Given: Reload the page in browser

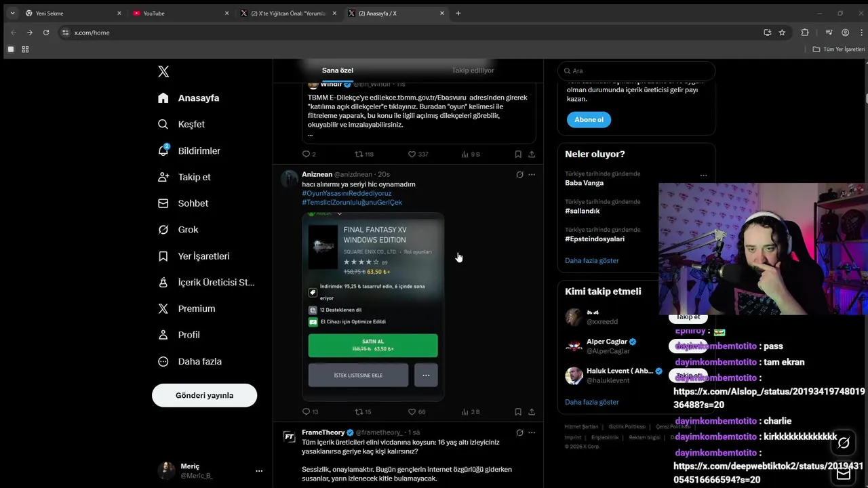Looking at the screenshot, I should tap(46, 33).
